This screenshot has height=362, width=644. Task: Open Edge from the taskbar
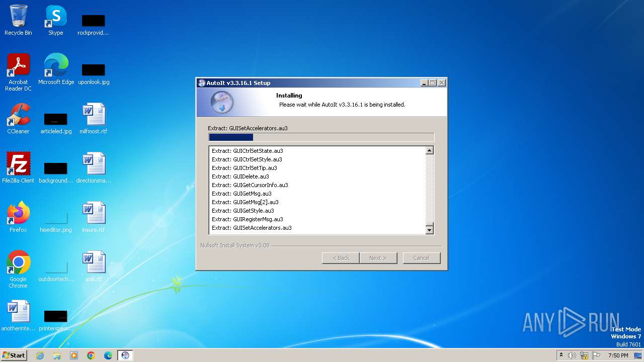tap(108, 355)
